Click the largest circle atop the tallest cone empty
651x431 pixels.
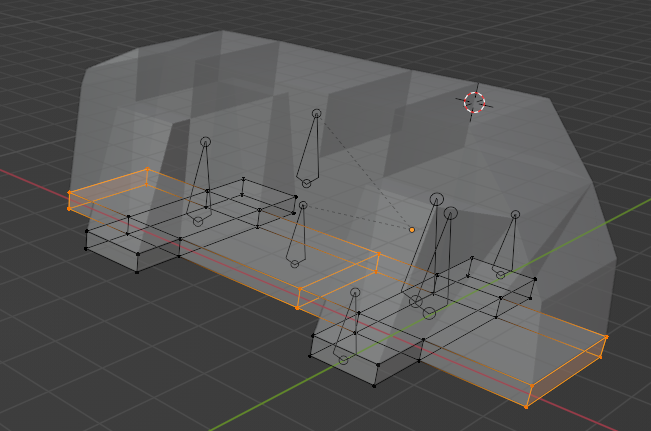tap(436, 199)
